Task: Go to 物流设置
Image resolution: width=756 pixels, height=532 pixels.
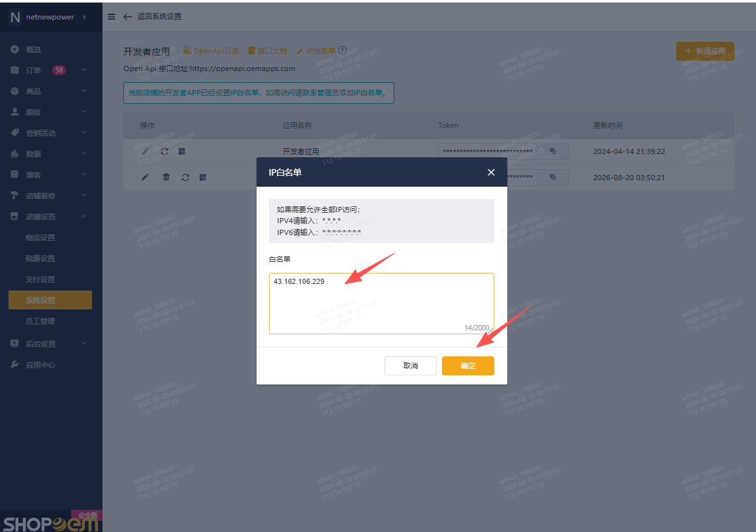Action: [40, 238]
